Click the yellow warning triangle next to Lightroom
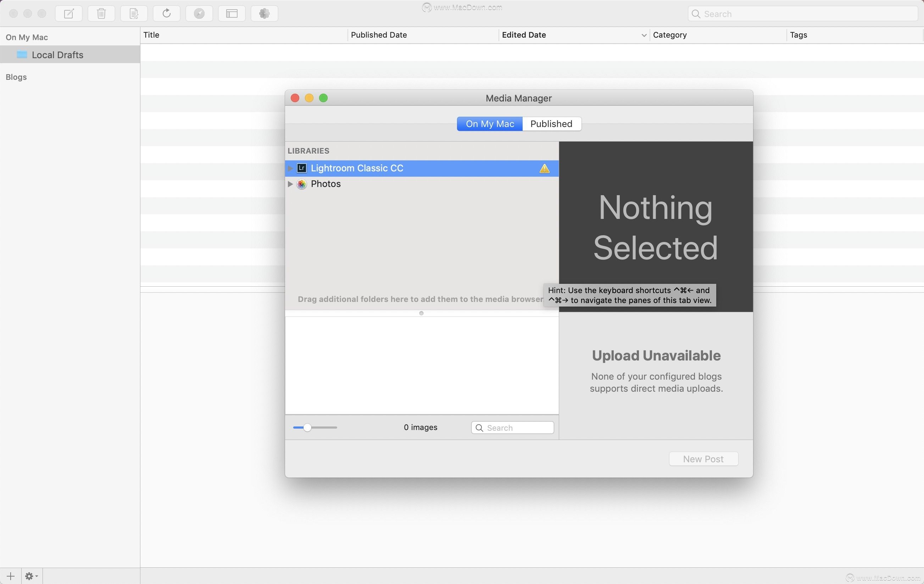The image size is (924, 584). pyautogui.click(x=544, y=169)
